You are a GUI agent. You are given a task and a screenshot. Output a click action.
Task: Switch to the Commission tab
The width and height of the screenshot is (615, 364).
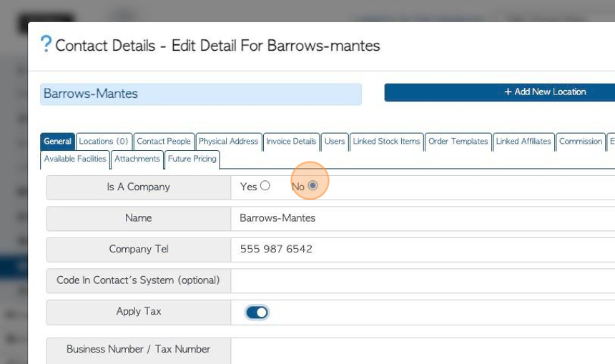click(581, 141)
